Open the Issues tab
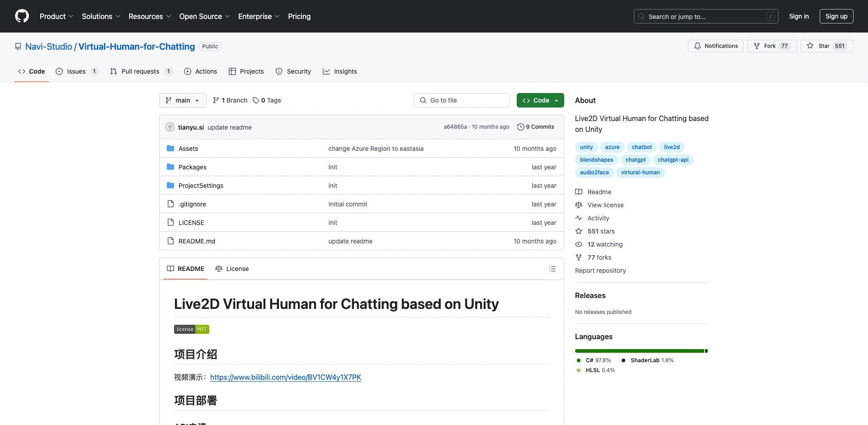 coord(77,71)
